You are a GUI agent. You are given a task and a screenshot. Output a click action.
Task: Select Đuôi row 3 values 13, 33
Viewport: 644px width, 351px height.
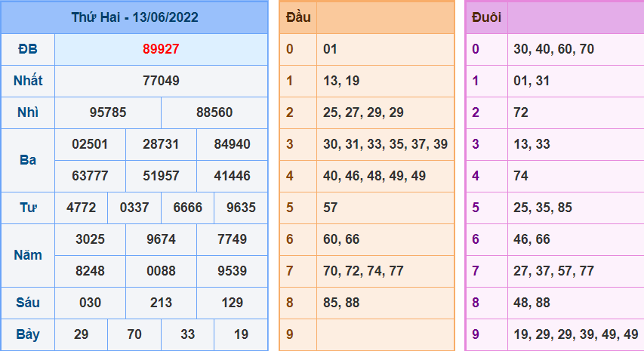532,144
